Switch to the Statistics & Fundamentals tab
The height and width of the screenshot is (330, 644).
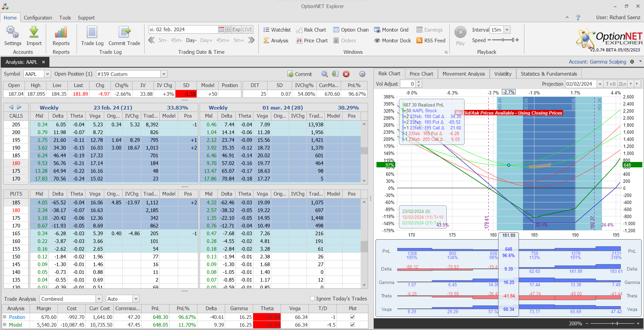(x=549, y=74)
